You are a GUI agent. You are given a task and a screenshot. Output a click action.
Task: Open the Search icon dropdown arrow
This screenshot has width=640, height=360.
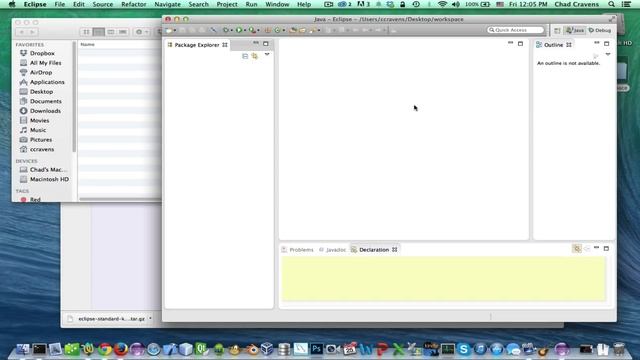click(x=319, y=30)
